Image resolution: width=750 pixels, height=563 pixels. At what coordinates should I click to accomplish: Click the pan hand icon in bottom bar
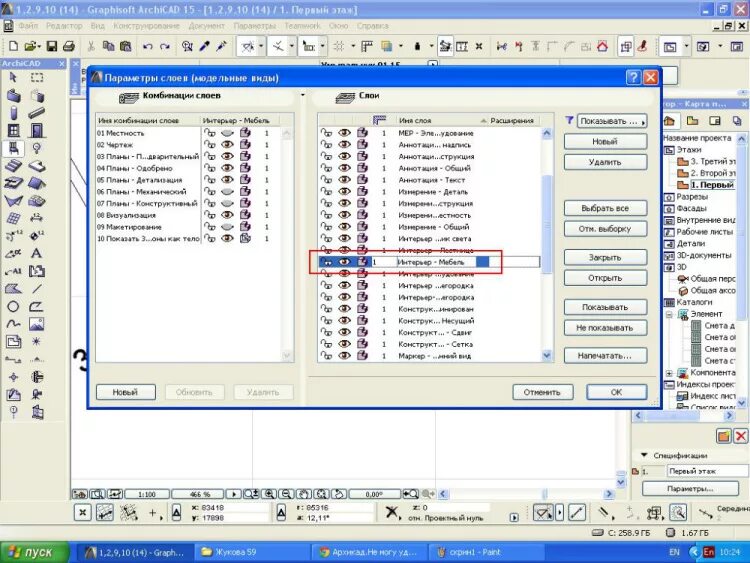304,494
